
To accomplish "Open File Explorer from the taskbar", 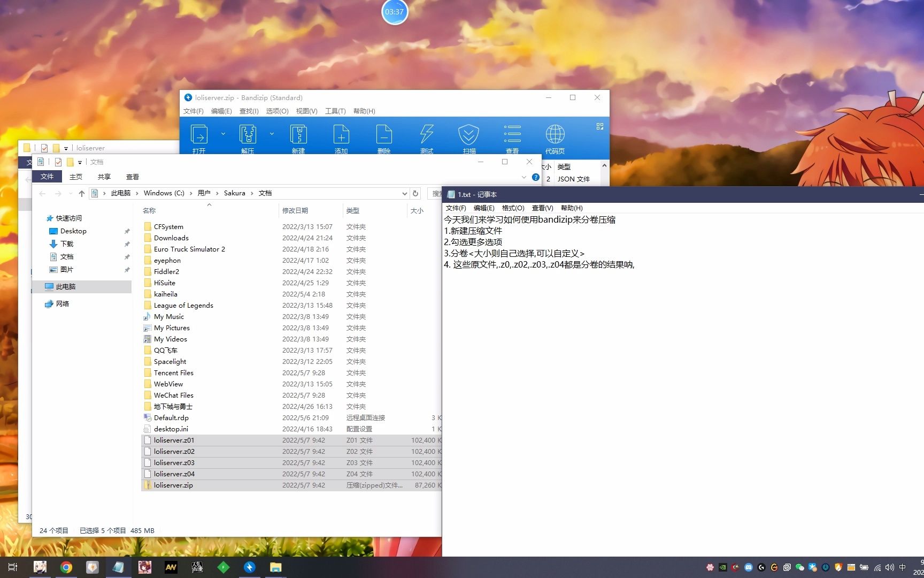I will [275, 567].
